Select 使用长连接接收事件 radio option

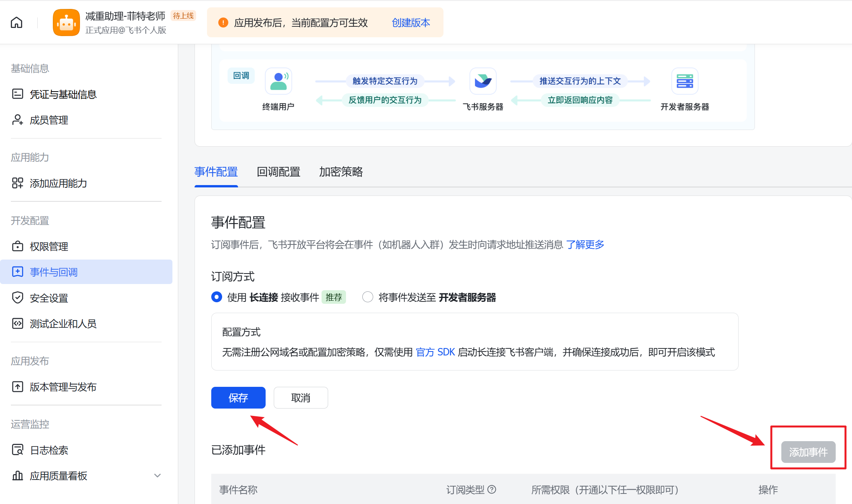pos(217,297)
